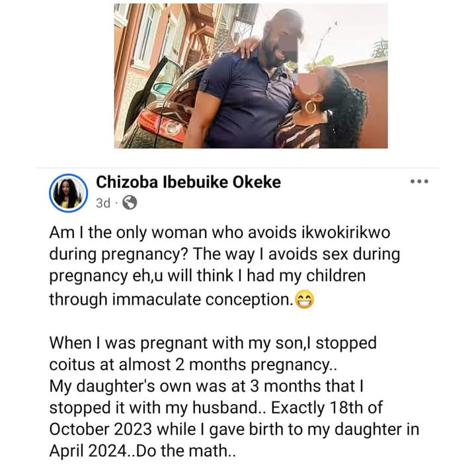Image resolution: width=476 pixels, height=476 pixels.
Task: Click the globe public privacy icon
Action: 130,203
